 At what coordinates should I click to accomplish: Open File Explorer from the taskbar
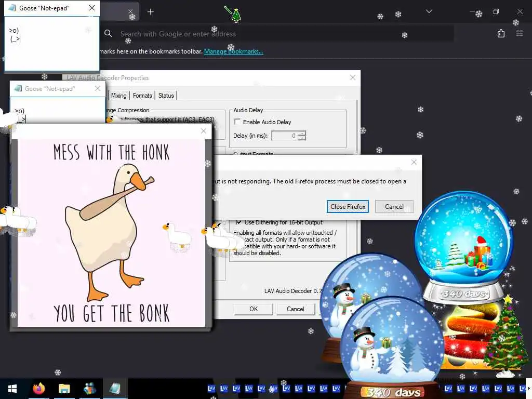click(x=64, y=389)
